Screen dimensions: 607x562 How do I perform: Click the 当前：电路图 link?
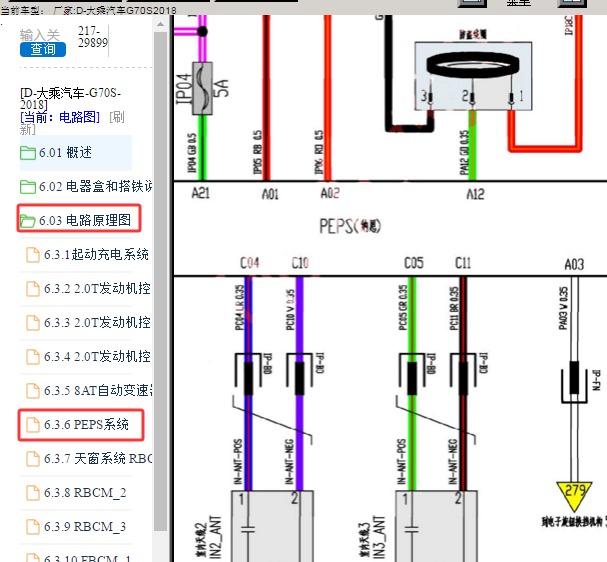(x=60, y=117)
